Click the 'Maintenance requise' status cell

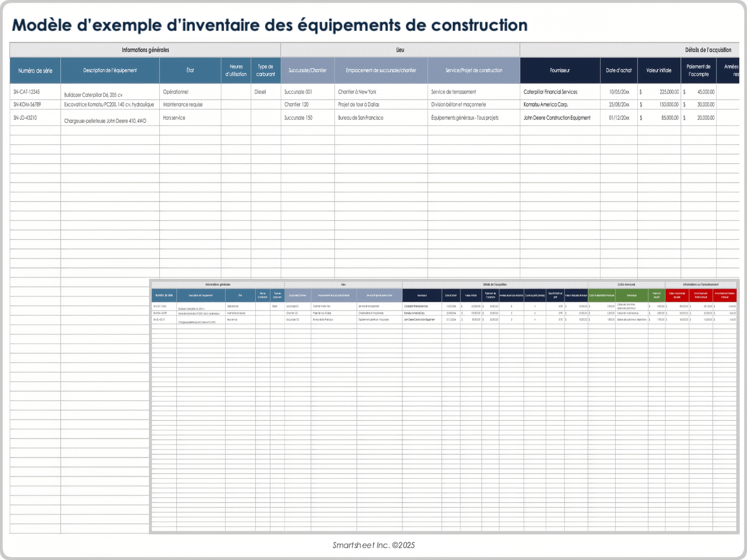click(x=190, y=105)
